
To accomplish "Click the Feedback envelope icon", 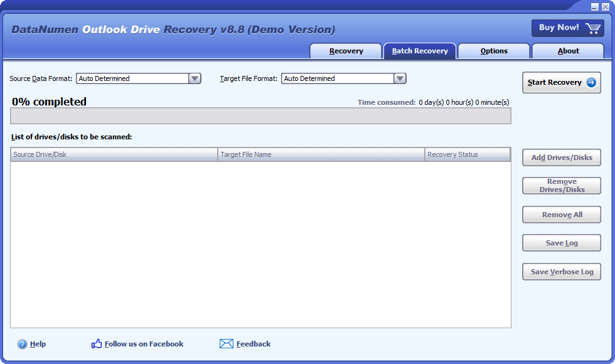I will (227, 344).
